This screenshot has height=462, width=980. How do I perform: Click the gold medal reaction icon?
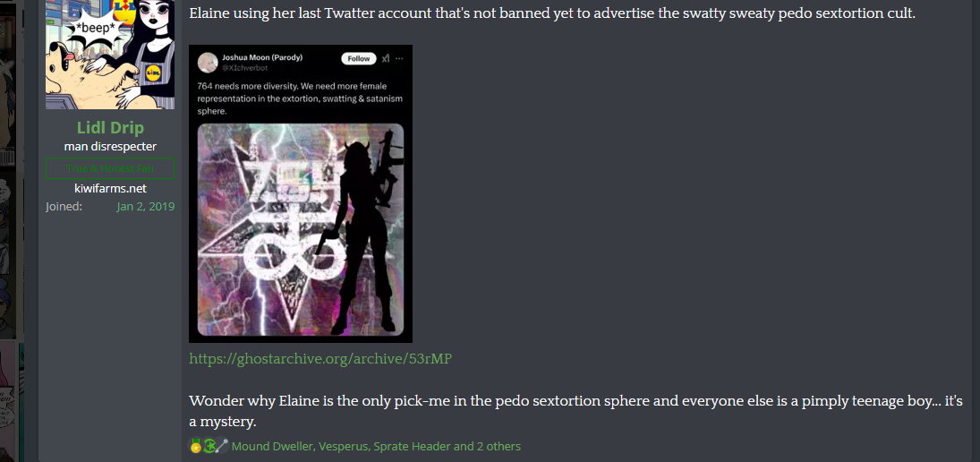pos(196,447)
